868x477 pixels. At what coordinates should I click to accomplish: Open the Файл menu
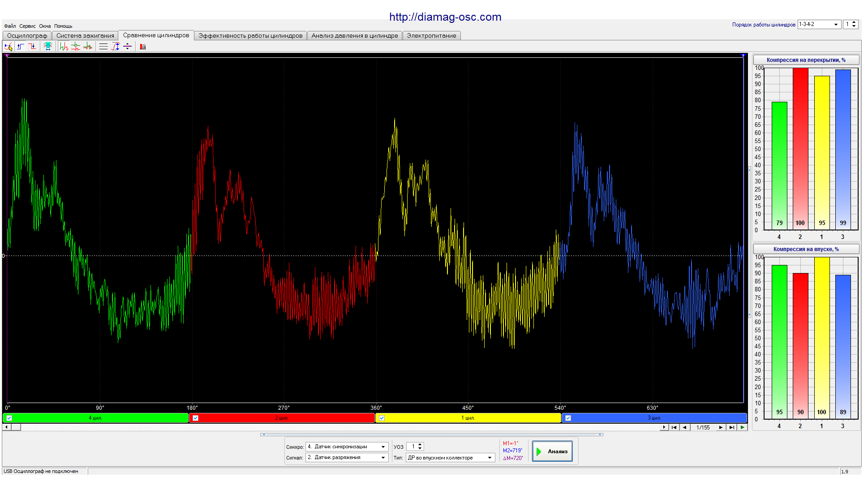click(10, 26)
